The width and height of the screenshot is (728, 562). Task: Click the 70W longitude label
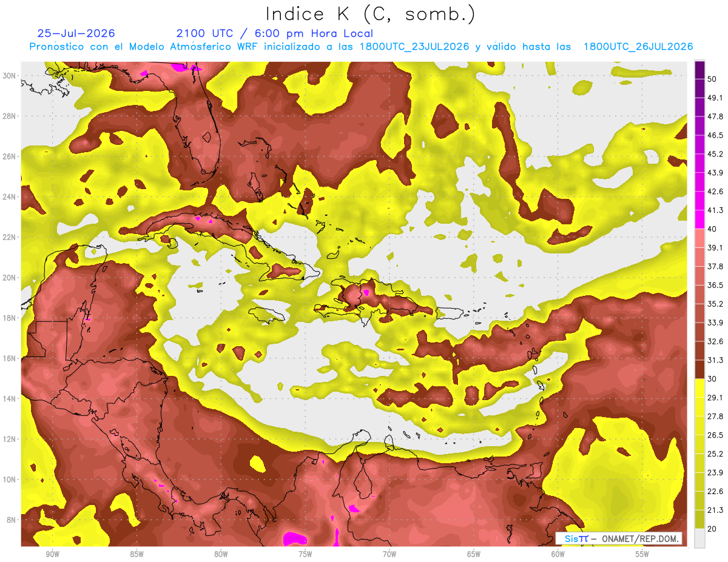click(389, 554)
